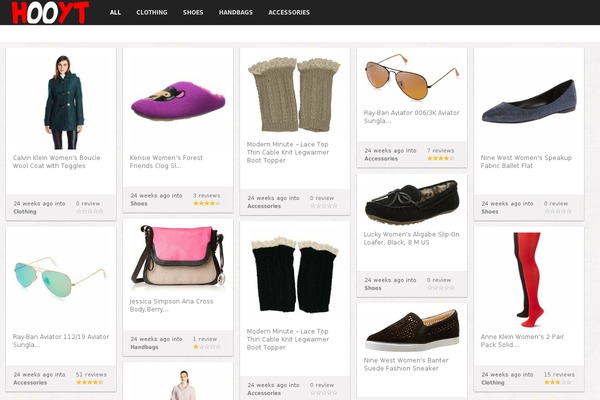View the beige lace top legwarmer image
This screenshot has width=600, height=400.
click(x=295, y=95)
